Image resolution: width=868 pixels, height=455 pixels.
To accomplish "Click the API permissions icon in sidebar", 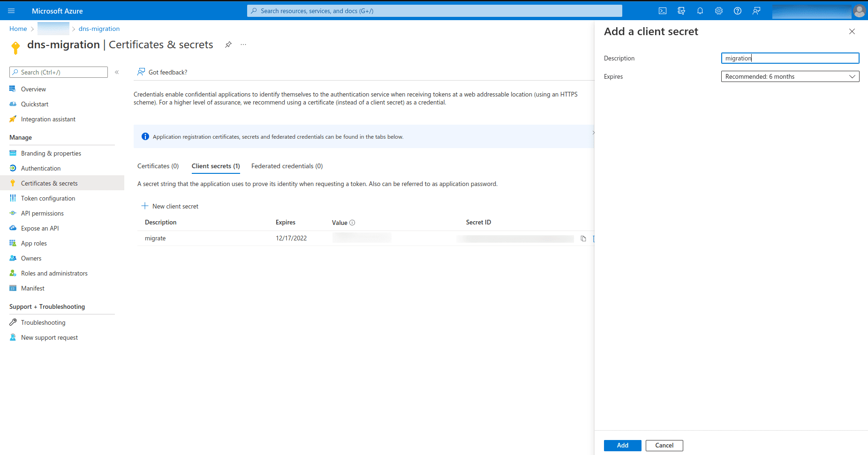I will coord(13,213).
